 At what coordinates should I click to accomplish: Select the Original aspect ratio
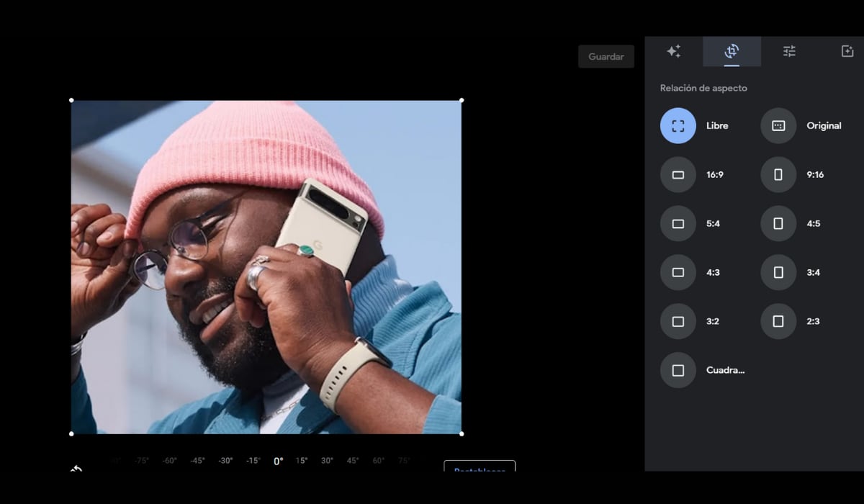point(778,126)
